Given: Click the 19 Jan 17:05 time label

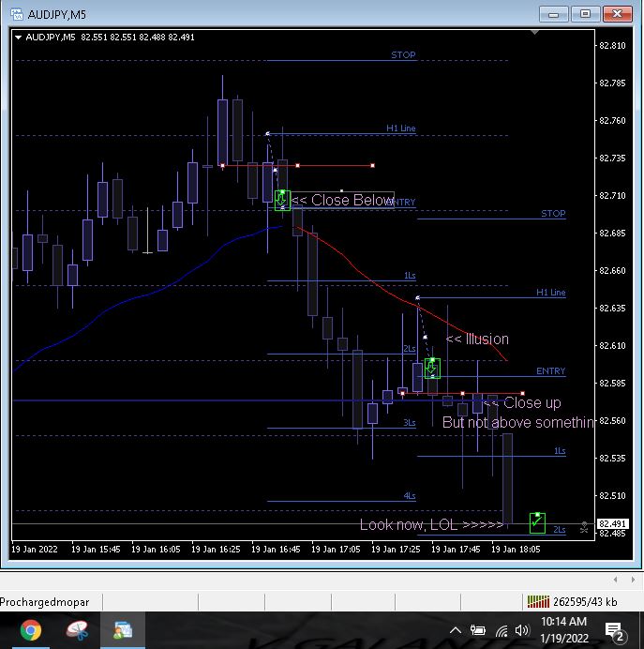Looking at the screenshot, I should point(336,550).
